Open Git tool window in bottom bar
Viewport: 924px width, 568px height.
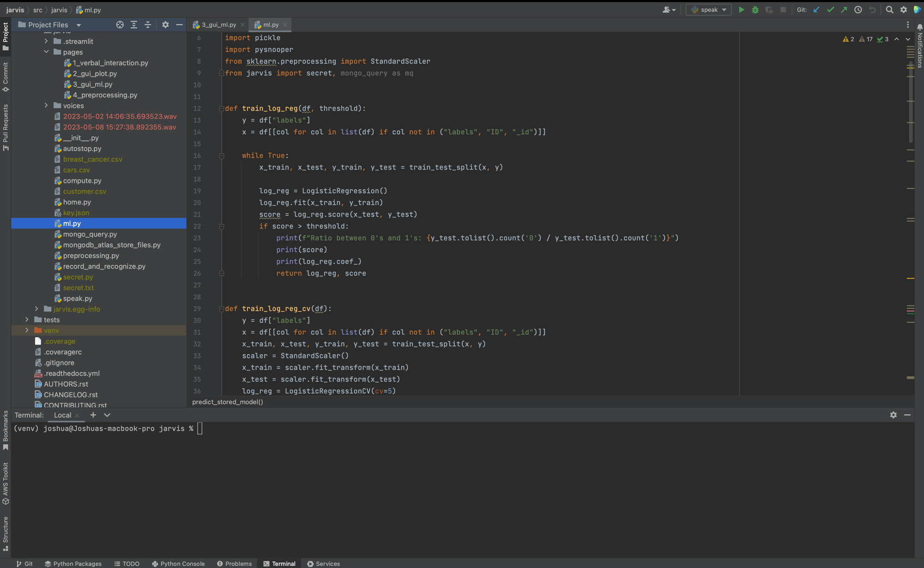click(24, 563)
